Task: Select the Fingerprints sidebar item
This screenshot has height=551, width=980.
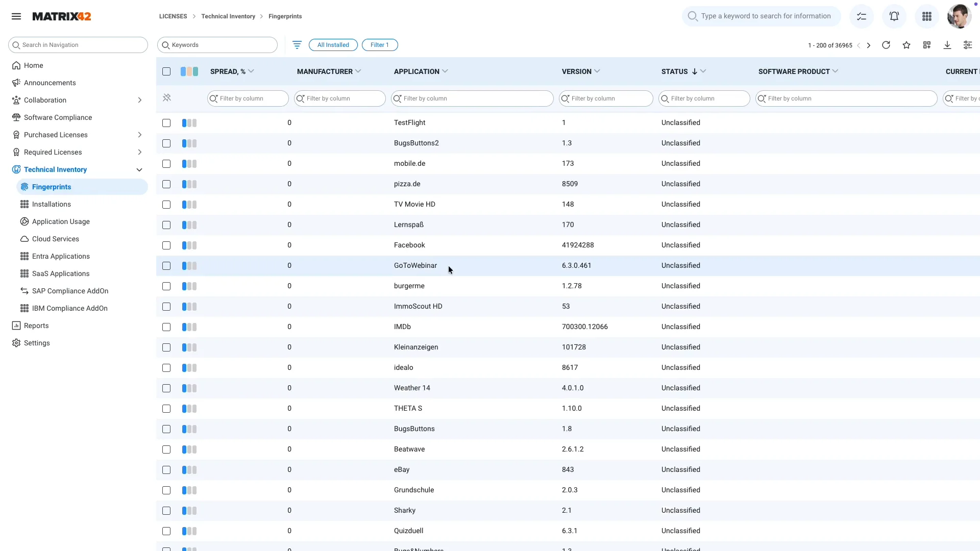Action: 82,187
